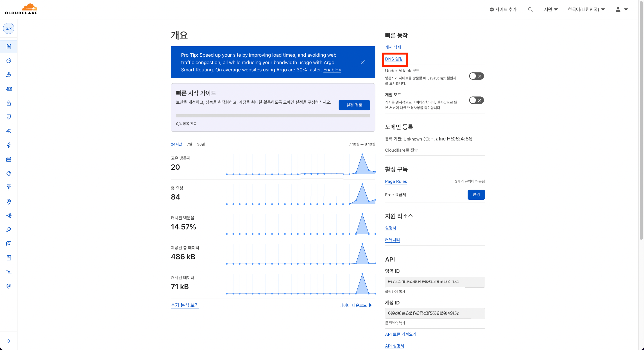The image size is (644, 350).
Task: Switch analytics range to 7일
Action: pyautogui.click(x=189, y=144)
